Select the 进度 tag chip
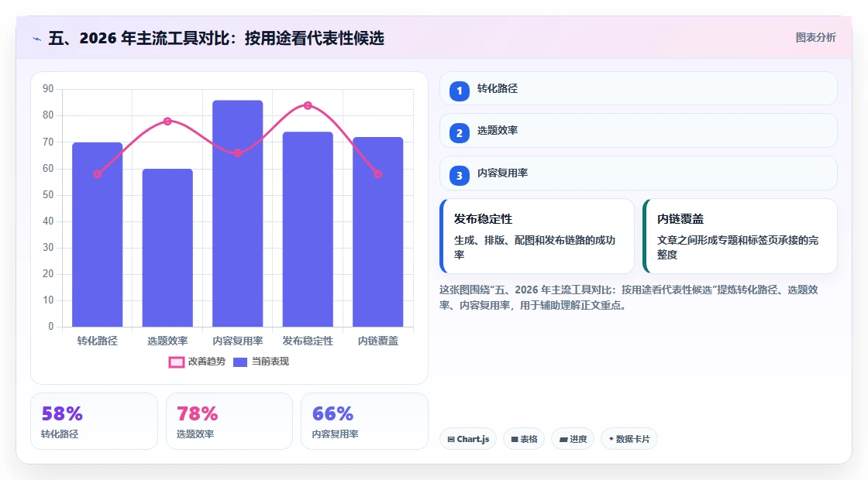This screenshot has height=480, width=868. [573, 439]
